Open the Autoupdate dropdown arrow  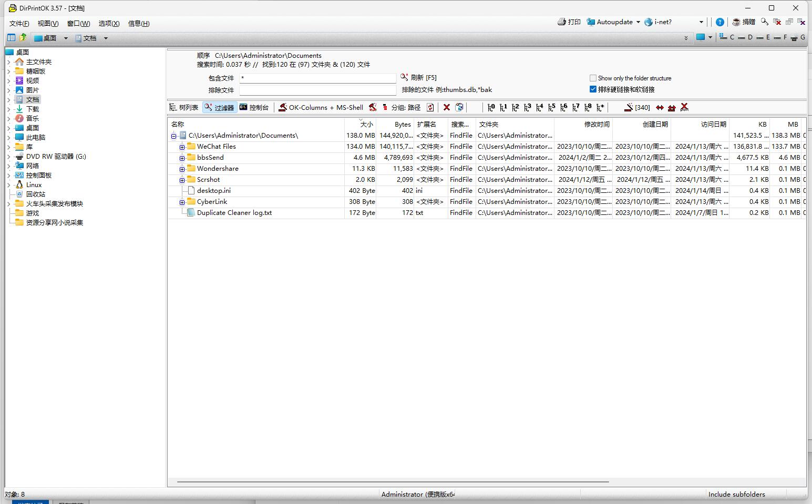click(x=638, y=22)
